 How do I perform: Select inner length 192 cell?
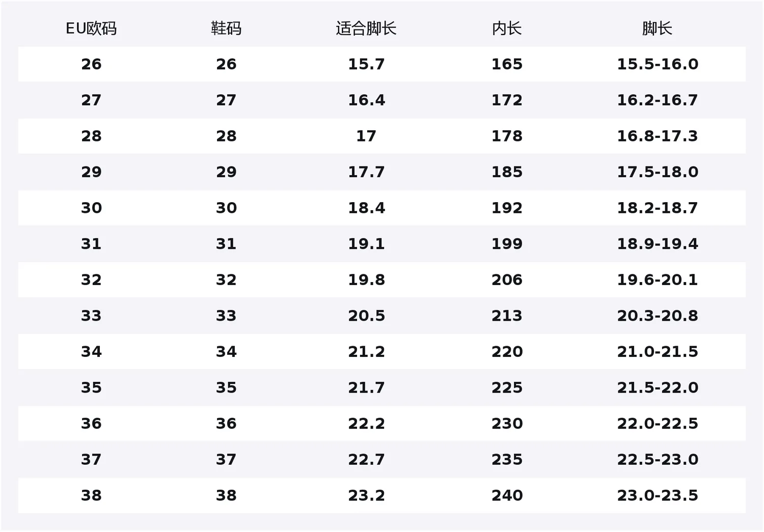(x=507, y=208)
